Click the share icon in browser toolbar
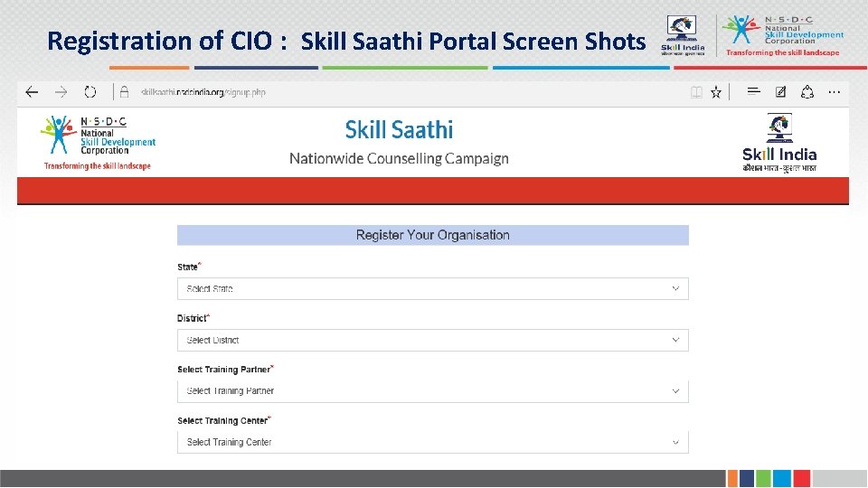Image resolution: width=868 pixels, height=488 pixels. pyautogui.click(x=807, y=92)
